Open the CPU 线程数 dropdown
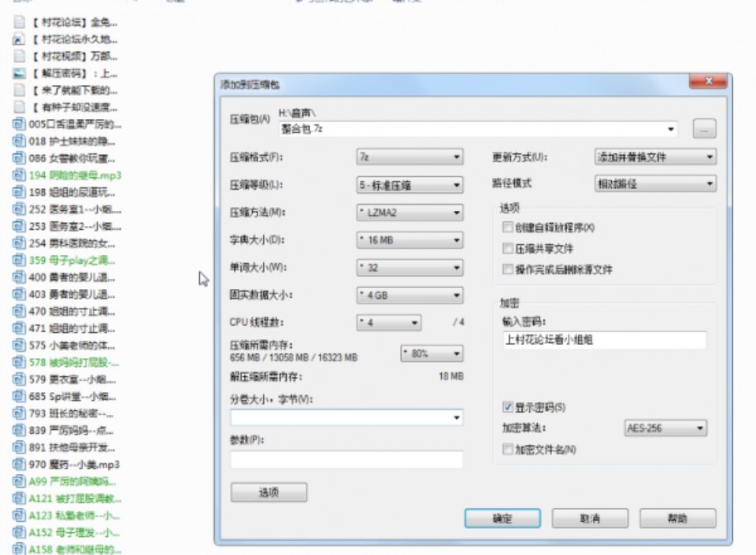The width and height of the screenshot is (756, 555). (388, 323)
